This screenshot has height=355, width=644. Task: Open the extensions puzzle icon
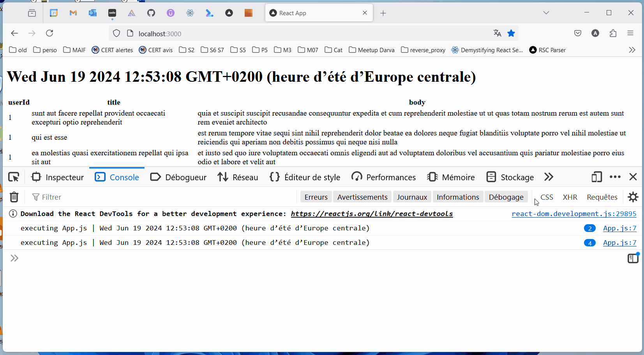pyautogui.click(x=613, y=33)
